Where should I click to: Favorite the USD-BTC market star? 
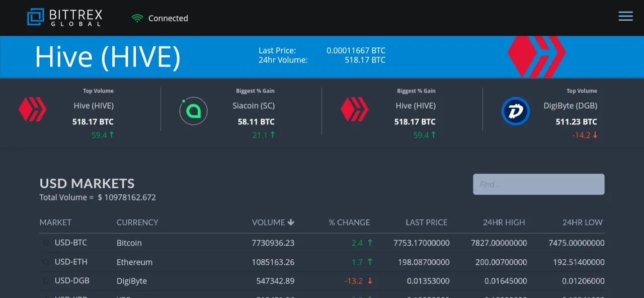click(x=46, y=243)
